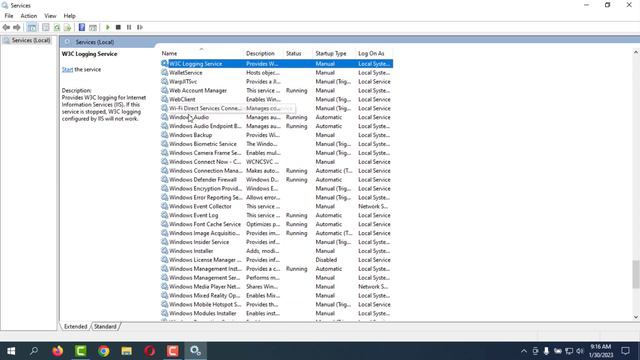Launch Opera from the taskbar

point(150,351)
